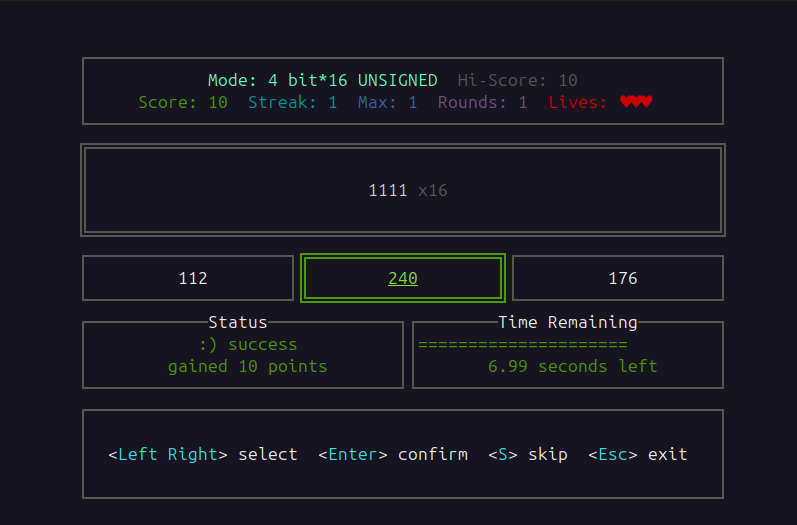Click the gained 10 points message

pos(247,366)
